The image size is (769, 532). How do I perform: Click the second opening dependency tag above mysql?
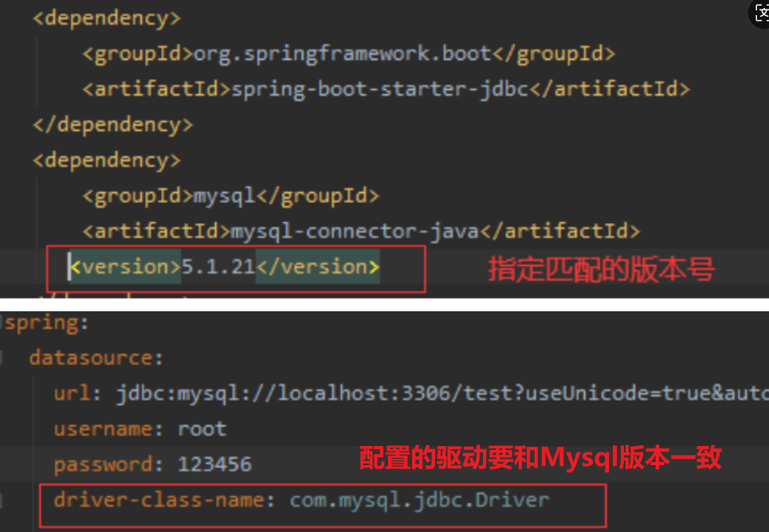point(107,160)
